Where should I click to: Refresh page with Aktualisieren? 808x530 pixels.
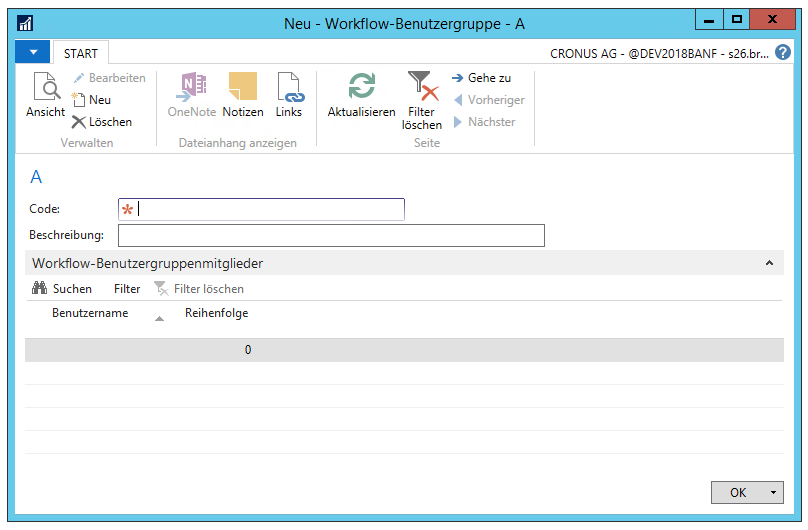[361, 95]
